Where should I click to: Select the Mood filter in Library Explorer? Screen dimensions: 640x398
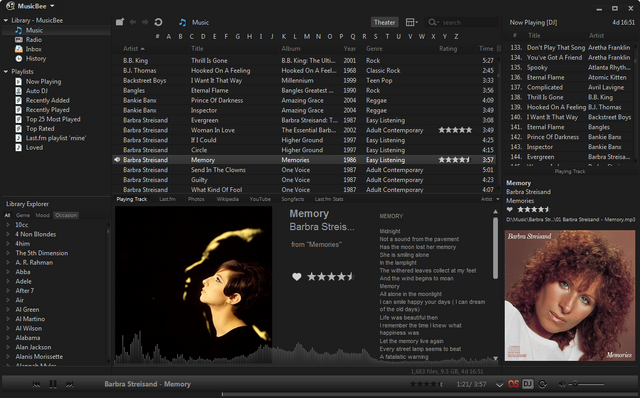[x=42, y=215]
